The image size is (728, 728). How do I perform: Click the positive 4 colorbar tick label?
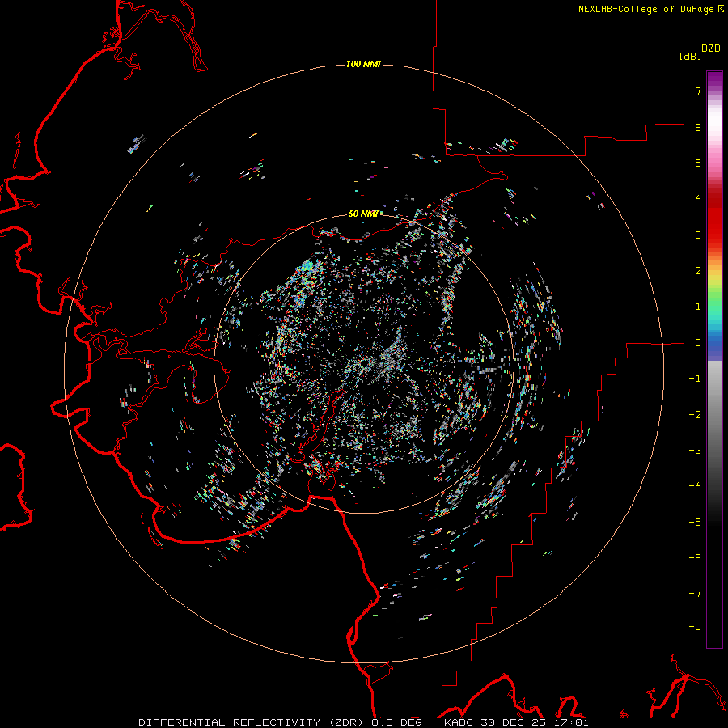698,199
